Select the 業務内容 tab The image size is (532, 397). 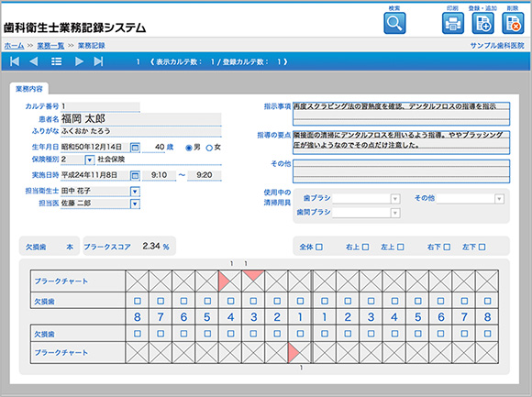tap(29, 89)
